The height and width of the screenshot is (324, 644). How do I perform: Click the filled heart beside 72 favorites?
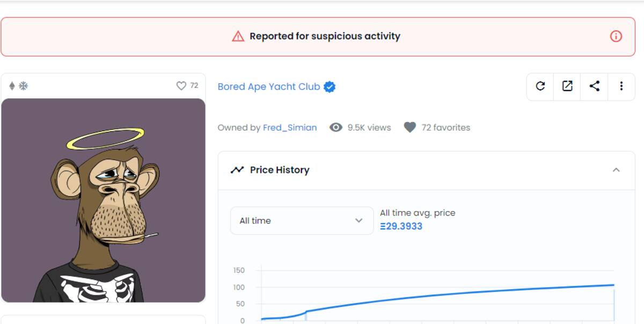410,127
